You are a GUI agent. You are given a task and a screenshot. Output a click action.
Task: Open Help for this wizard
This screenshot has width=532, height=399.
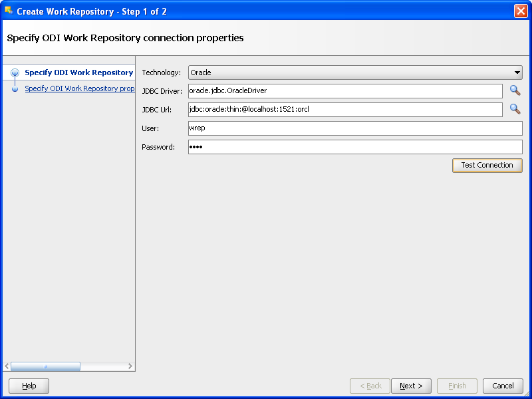29,386
